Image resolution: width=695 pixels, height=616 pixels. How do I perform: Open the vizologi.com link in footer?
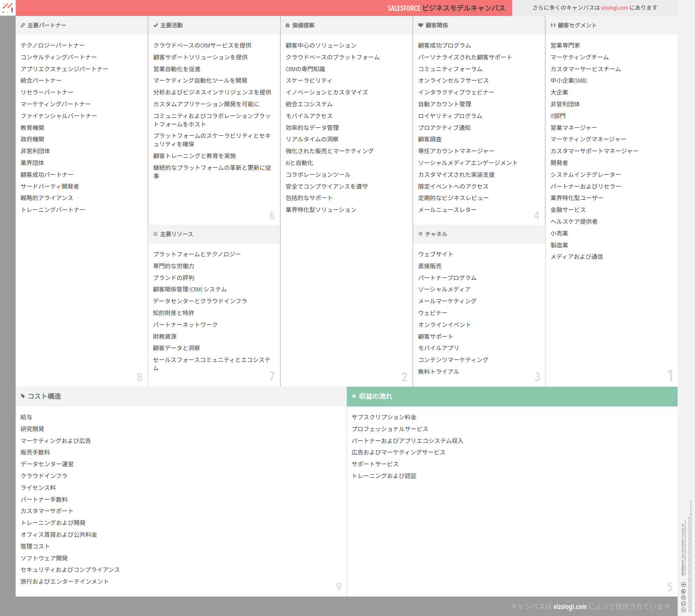click(x=570, y=607)
